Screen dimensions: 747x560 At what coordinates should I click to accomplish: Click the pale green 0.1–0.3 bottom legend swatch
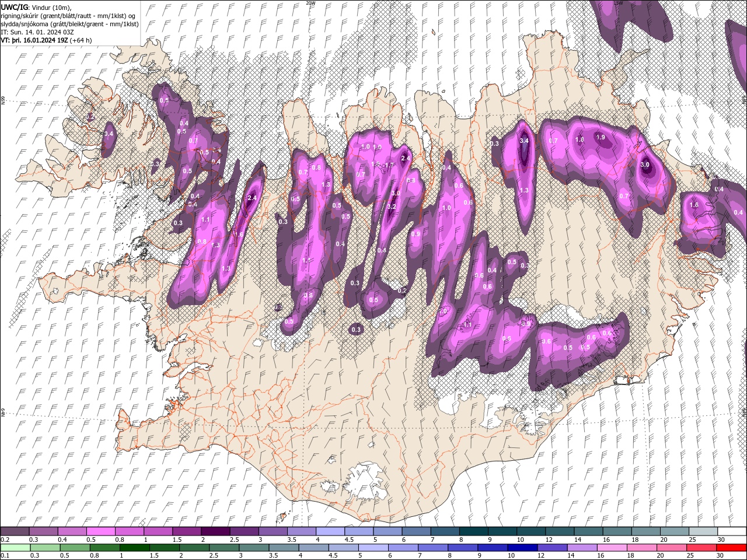click(15, 547)
